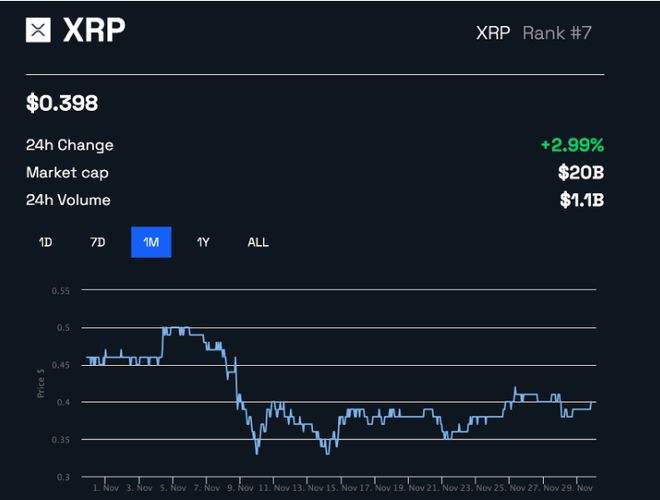Screen dimensions: 660x500
Task: Click the 0.55 y-axis label
Action: [x=61, y=291]
